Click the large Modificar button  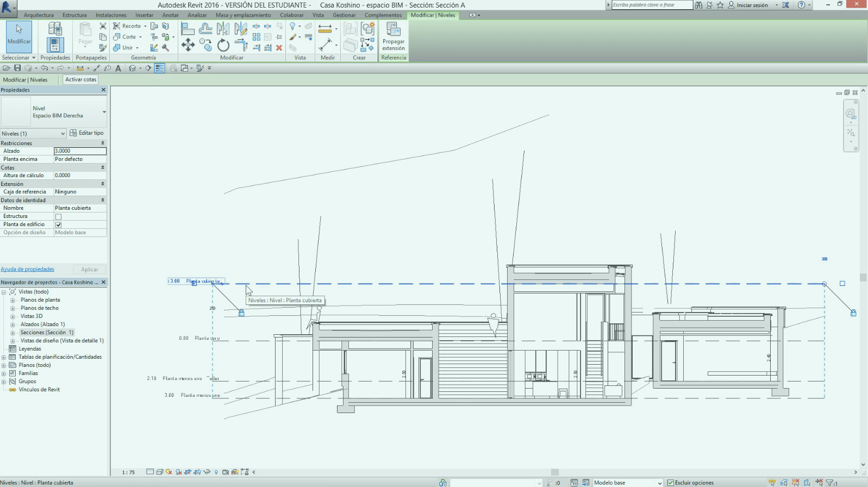pos(19,36)
